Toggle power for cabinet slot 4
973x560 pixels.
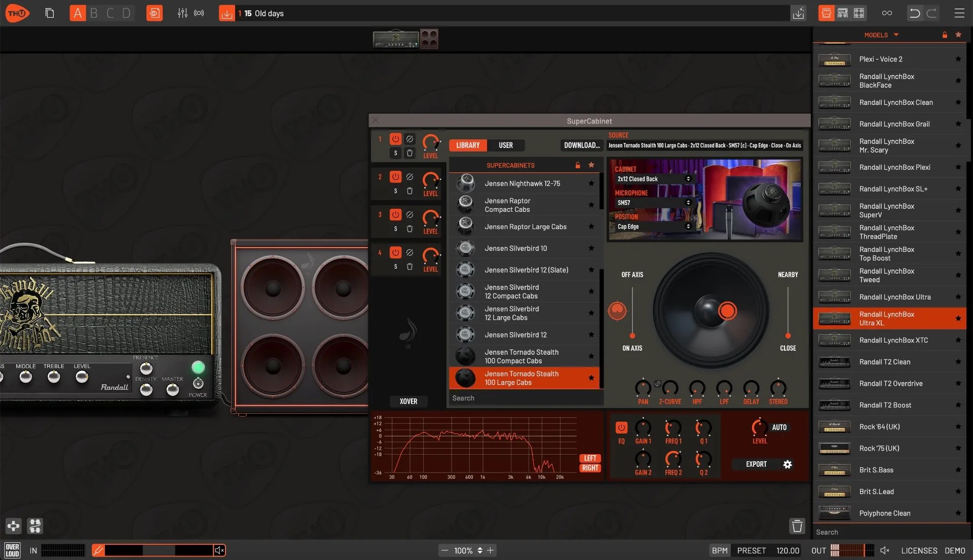(395, 252)
